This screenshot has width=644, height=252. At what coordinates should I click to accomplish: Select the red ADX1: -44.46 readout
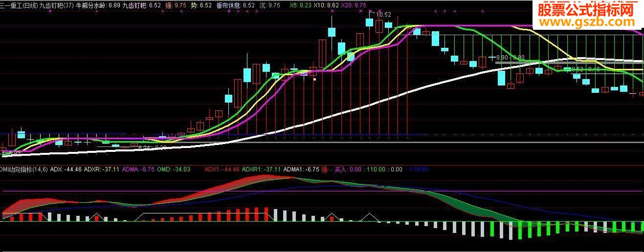222,169
